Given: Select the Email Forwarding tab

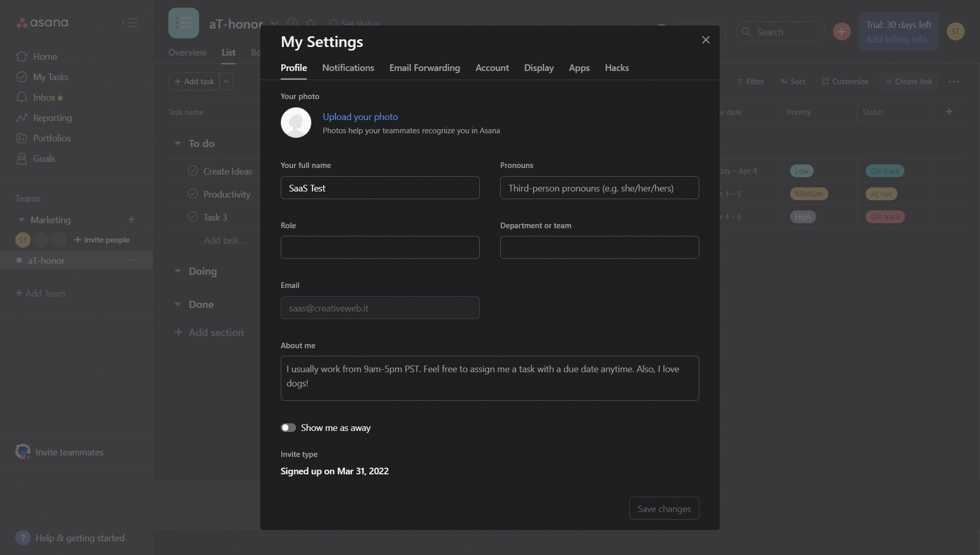Looking at the screenshot, I should 425,68.
